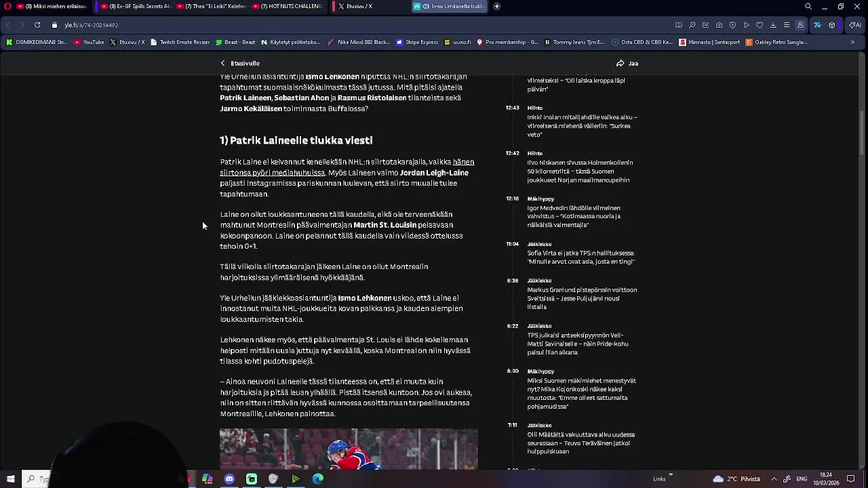Show hidden tray icons chevron
Image resolution: width=868 pixels, height=488 pixels.
[774, 479]
